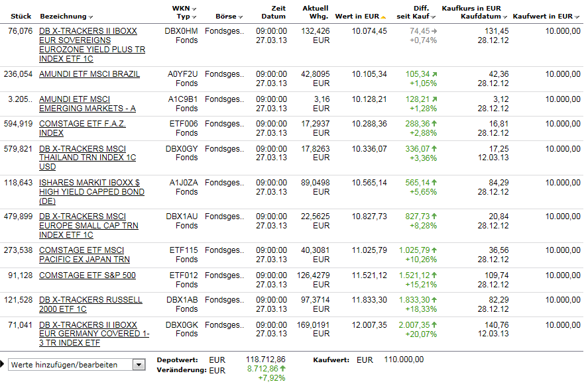Click the Kaufwert in EUR header label
Image resolution: width=588 pixels, height=388 pixels.
pyautogui.click(x=543, y=16)
